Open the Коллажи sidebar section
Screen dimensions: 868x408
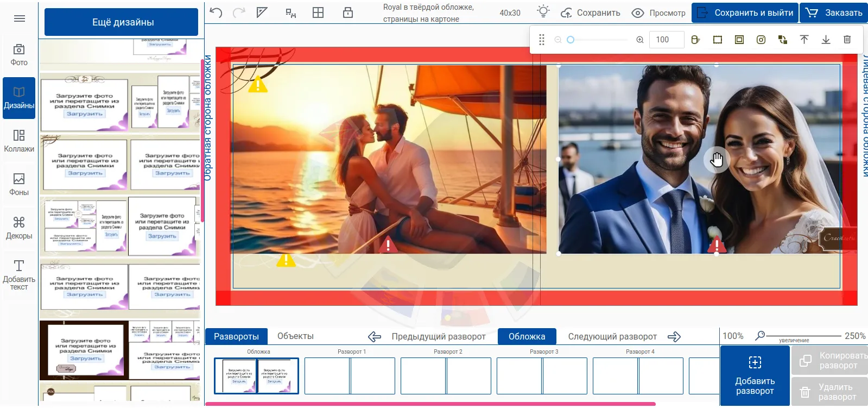click(x=19, y=141)
